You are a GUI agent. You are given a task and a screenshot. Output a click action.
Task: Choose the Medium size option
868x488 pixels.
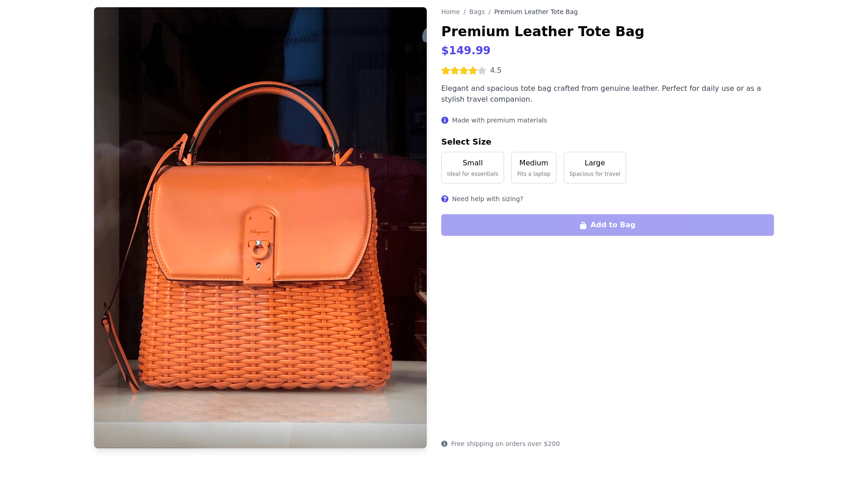[533, 168]
